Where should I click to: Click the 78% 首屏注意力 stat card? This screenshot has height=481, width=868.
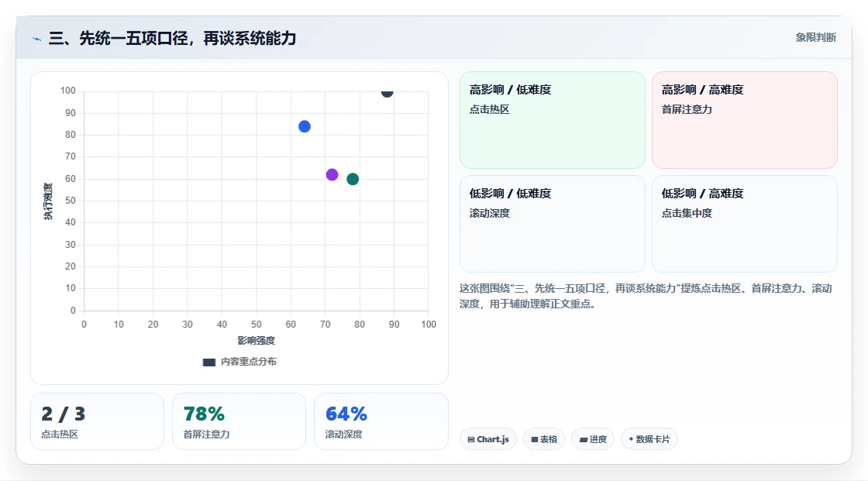[x=239, y=422]
